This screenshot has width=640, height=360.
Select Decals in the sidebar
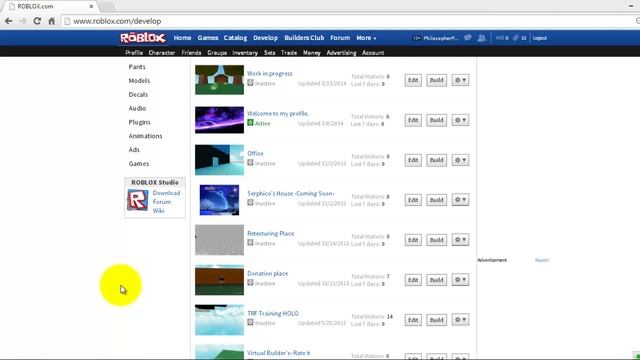[x=138, y=94]
